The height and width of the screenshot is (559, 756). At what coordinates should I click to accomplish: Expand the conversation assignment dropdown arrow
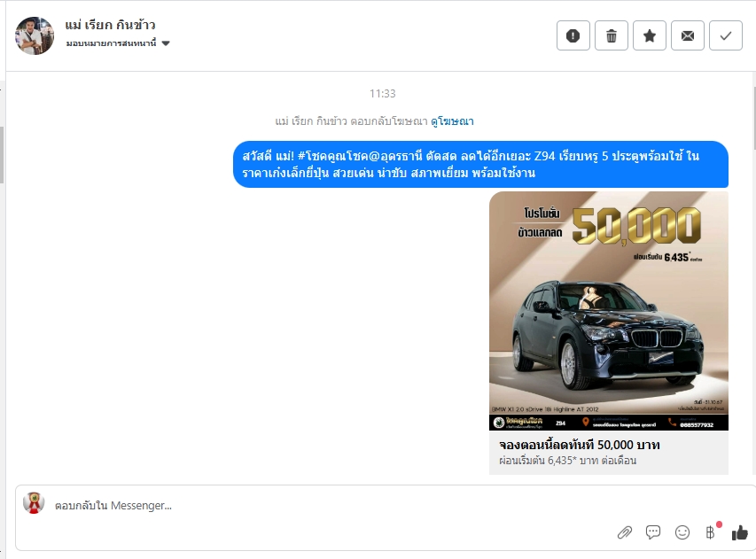(x=166, y=43)
